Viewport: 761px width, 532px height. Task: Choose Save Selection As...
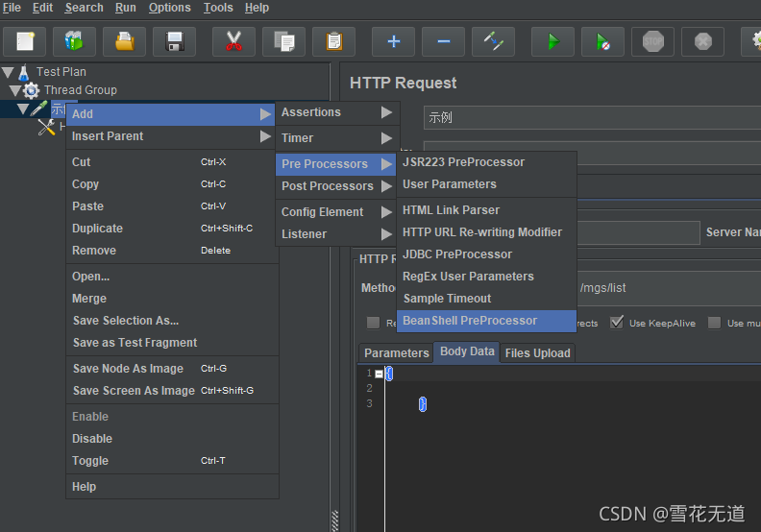click(170, 321)
